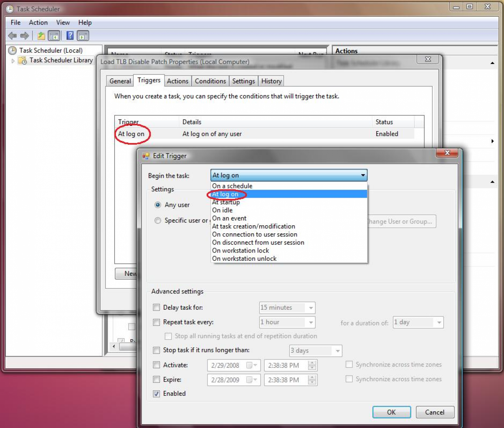Image resolution: width=504 pixels, height=428 pixels.
Task: Select the Triggers tab
Action: [x=149, y=80]
